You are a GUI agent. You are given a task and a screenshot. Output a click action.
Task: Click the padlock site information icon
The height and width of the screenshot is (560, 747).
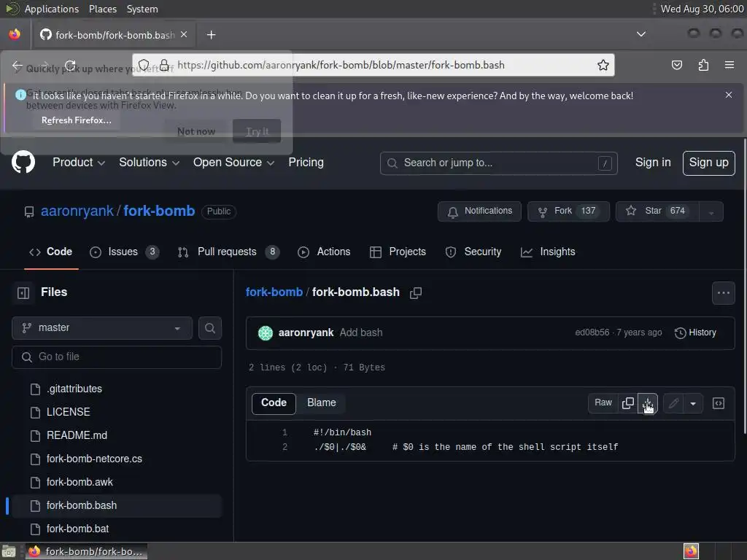click(x=164, y=65)
